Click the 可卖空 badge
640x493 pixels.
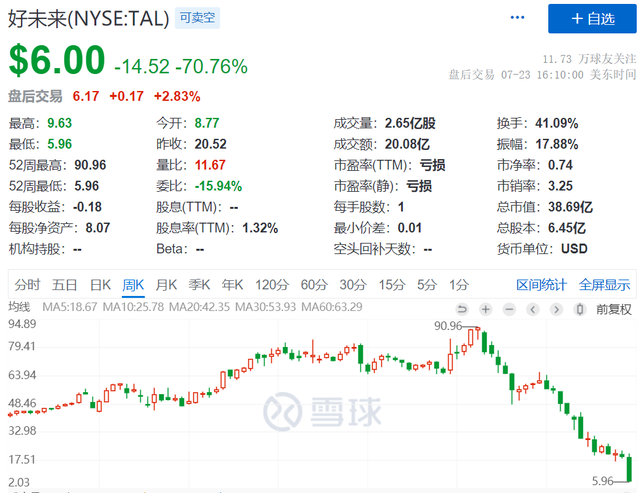(197, 18)
